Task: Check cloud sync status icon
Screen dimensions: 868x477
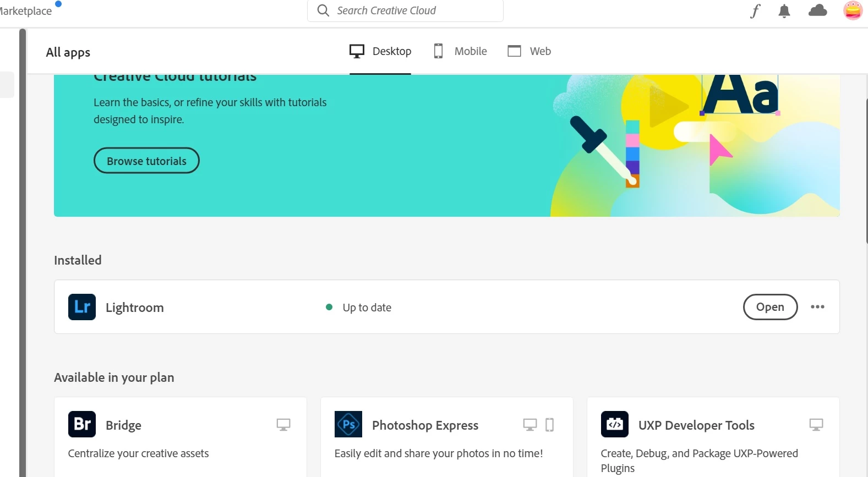Action: 817,10
